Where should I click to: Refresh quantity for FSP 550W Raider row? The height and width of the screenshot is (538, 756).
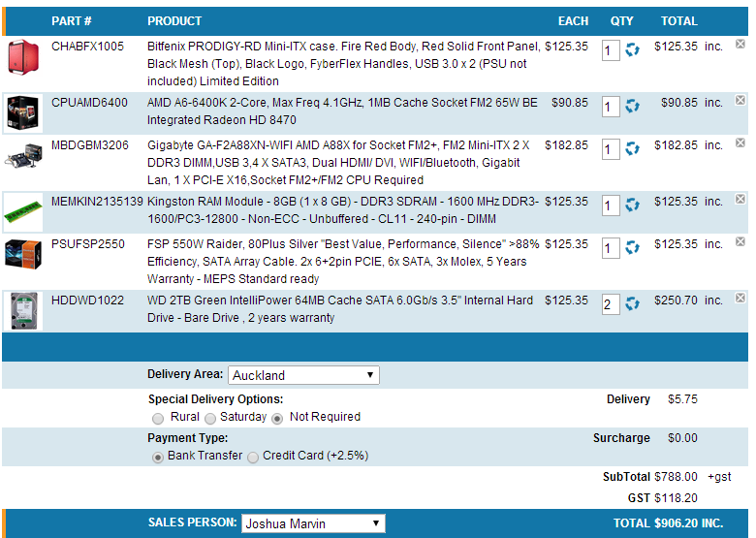click(632, 248)
